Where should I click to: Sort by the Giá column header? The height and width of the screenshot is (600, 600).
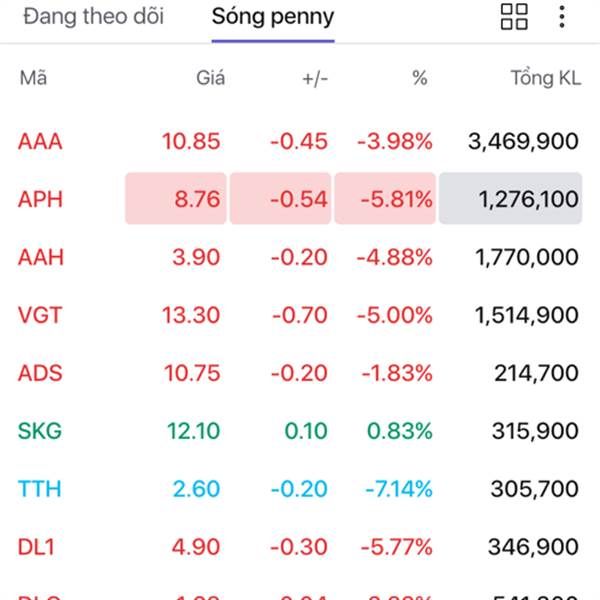[x=210, y=79]
